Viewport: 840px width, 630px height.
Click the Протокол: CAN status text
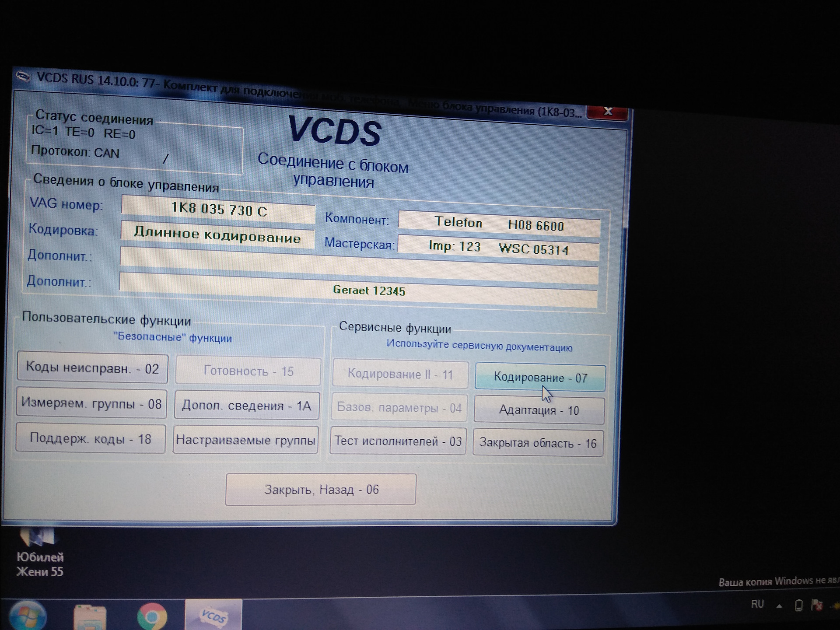pos(75,152)
